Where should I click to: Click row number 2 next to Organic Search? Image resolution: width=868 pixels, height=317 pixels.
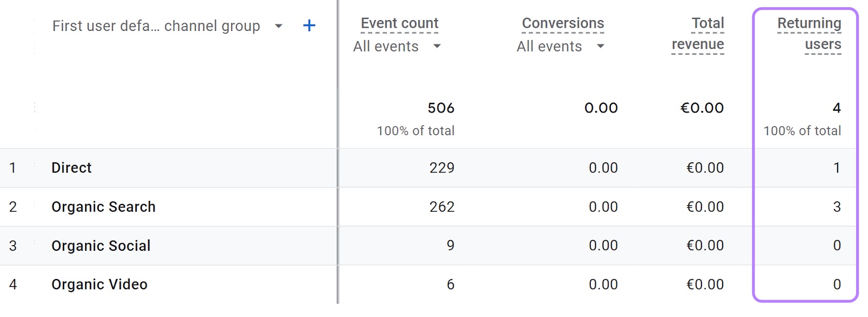click(13, 207)
